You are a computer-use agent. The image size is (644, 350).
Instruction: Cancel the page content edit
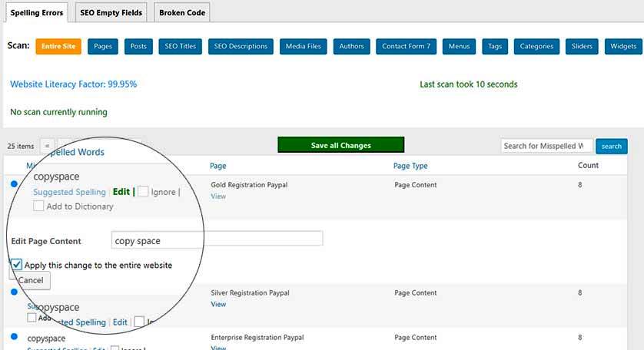pyautogui.click(x=31, y=280)
